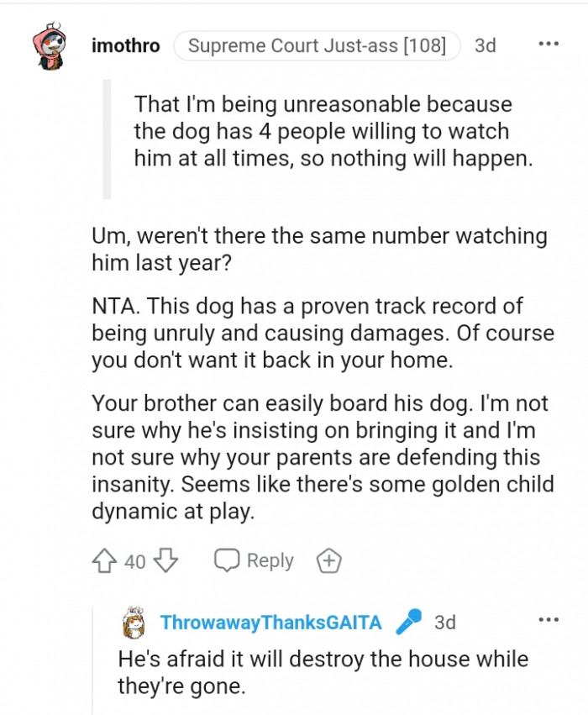Click the 3d timestamp on imothro's comment
The height and width of the screenshot is (715, 588).
[485, 45]
